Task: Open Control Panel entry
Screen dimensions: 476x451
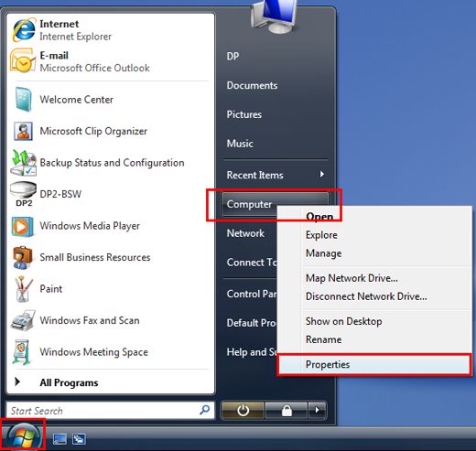Action: pyautogui.click(x=252, y=294)
